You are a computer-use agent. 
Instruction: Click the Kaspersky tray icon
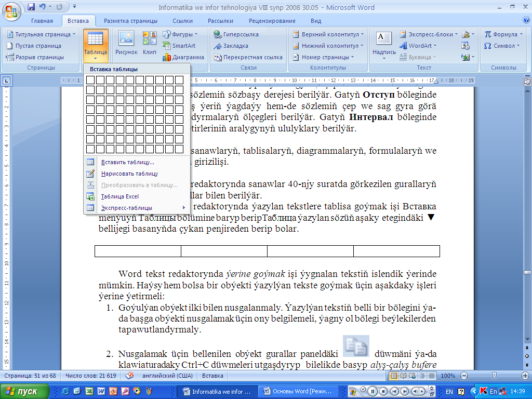tap(484, 391)
